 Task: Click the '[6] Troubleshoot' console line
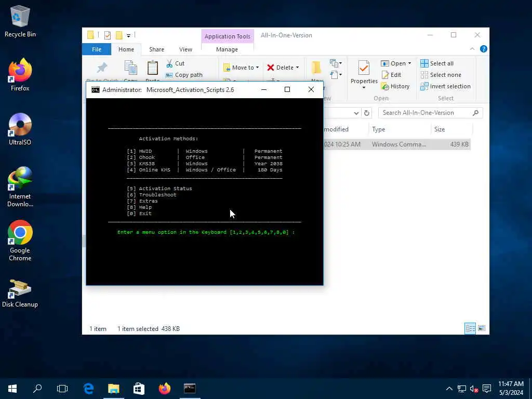pos(152,195)
